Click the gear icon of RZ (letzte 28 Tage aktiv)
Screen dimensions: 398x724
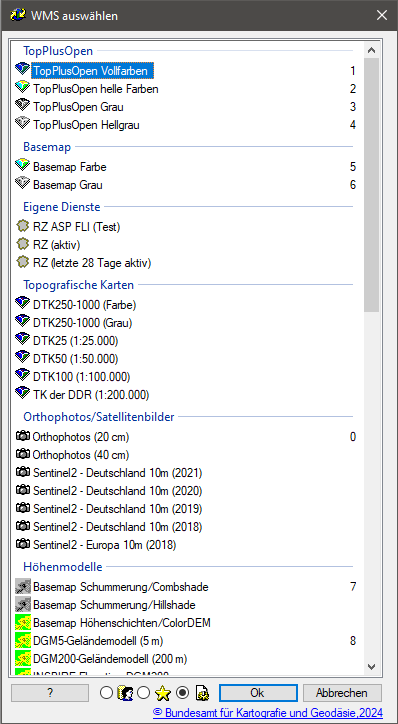pyautogui.click(x=22, y=263)
